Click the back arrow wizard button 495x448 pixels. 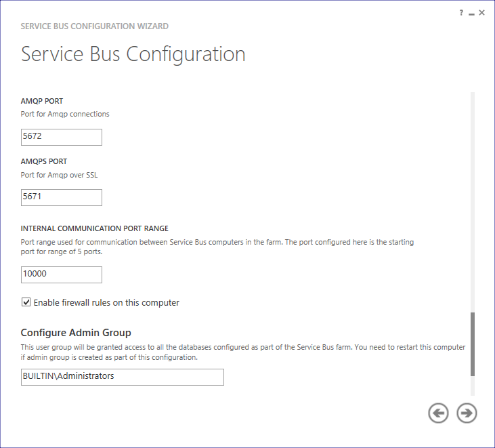click(438, 413)
